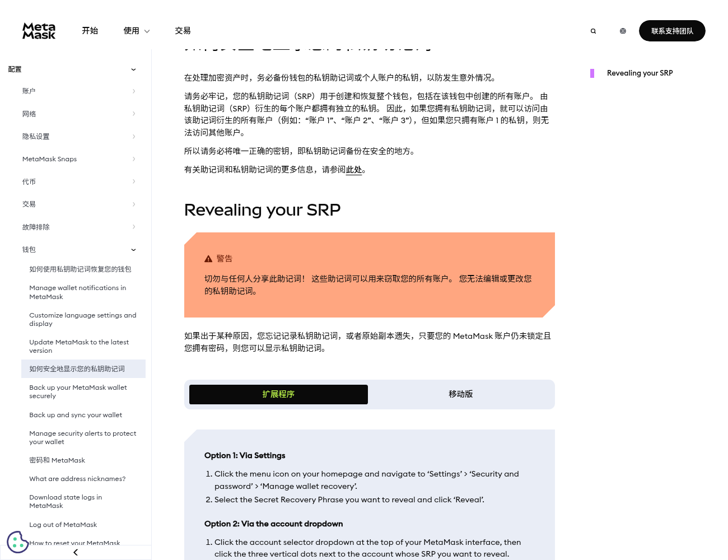Open the 交易 top menu item

pos(183,31)
